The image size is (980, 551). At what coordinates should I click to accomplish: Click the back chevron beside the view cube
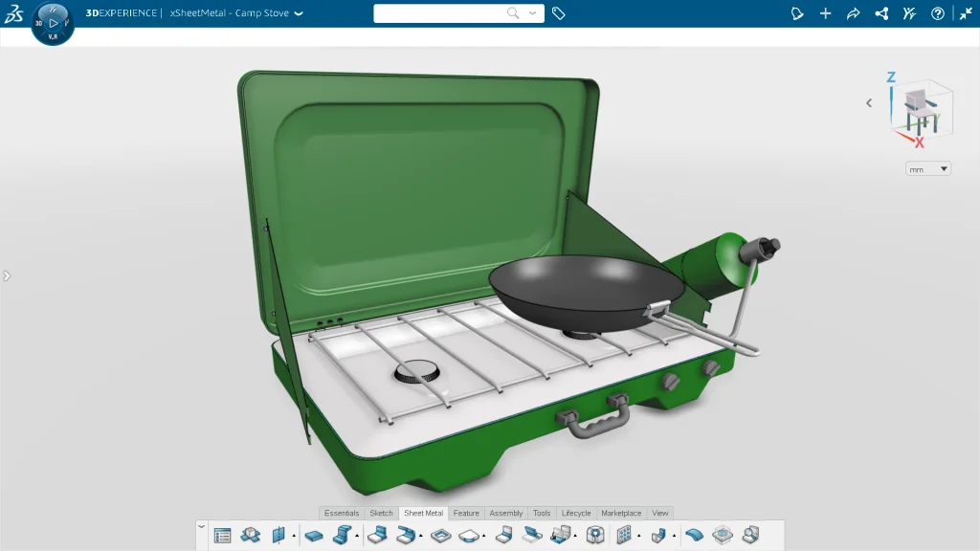click(869, 102)
